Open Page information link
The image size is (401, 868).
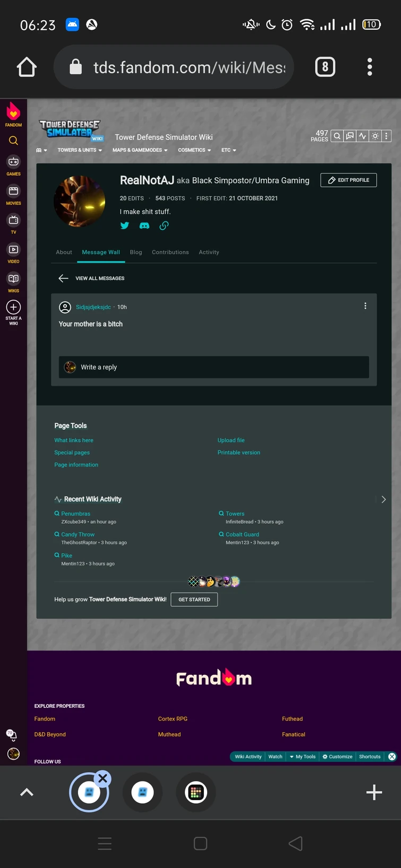pos(76,465)
